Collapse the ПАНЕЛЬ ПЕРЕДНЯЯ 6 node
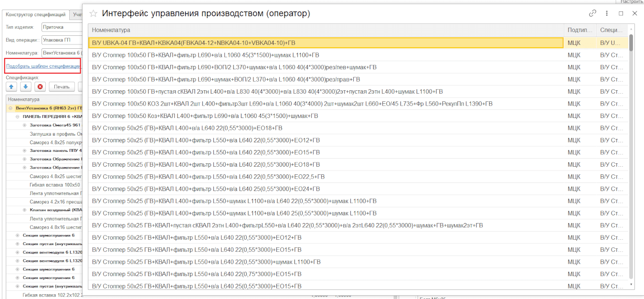The width and height of the screenshot is (644, 299). (x=18, y=117)
